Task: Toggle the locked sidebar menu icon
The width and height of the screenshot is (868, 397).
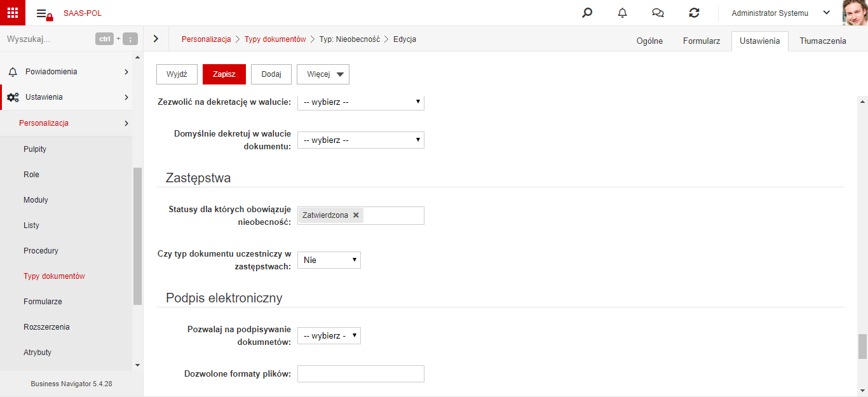Action: (x=44, y=14)
